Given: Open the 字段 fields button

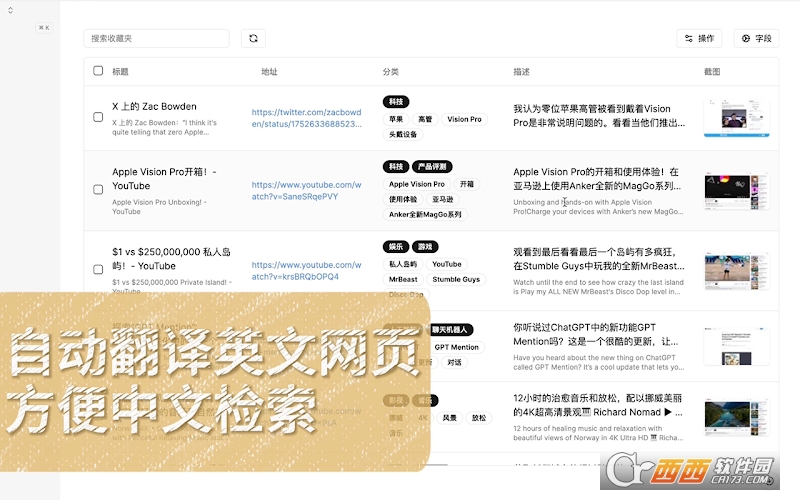Looking at the screenshot, I should pyautogui.click(x=756, y=38).
